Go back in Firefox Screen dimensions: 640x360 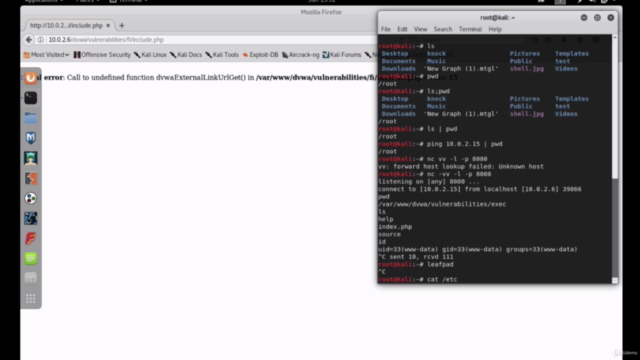[29, 40]
